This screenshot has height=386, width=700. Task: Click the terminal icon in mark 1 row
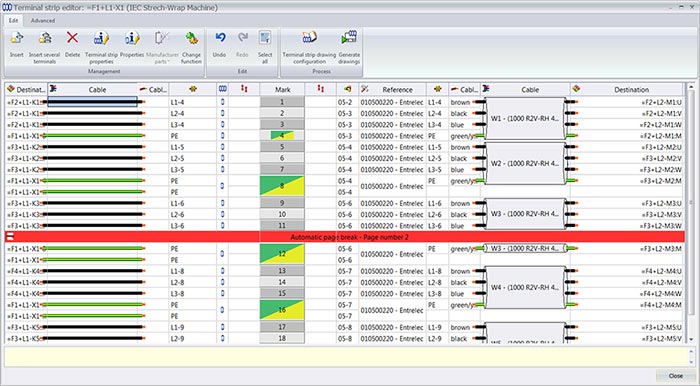click(223, 102)
